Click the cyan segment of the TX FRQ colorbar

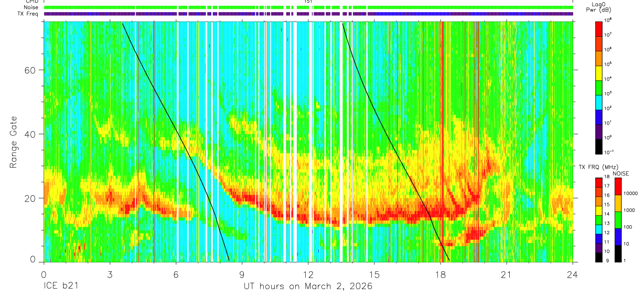[x=599, y=229]
